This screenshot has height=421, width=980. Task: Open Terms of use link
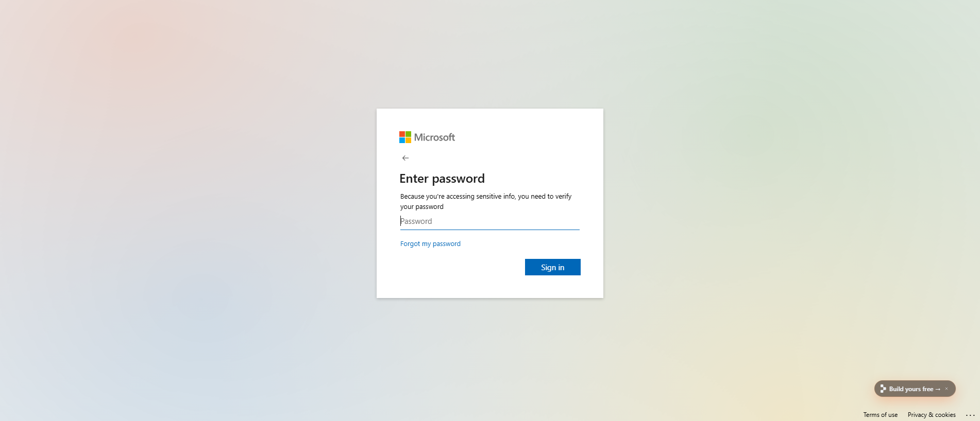881,415
